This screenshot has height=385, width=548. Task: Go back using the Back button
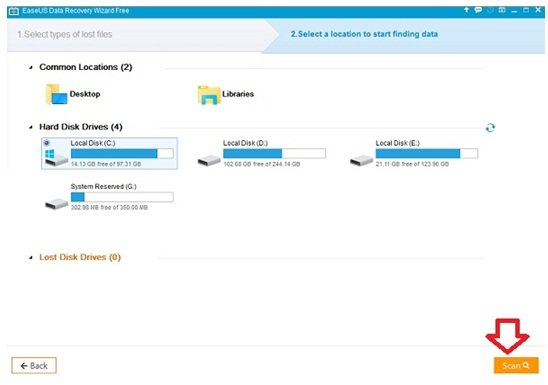point(34,365)
